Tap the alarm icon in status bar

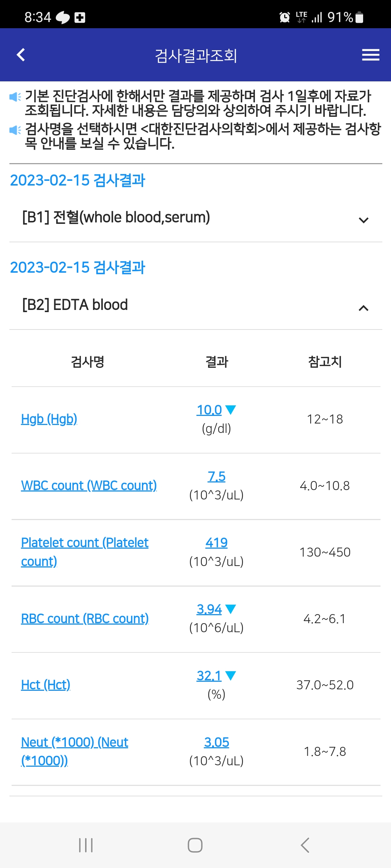pos(285,17)
